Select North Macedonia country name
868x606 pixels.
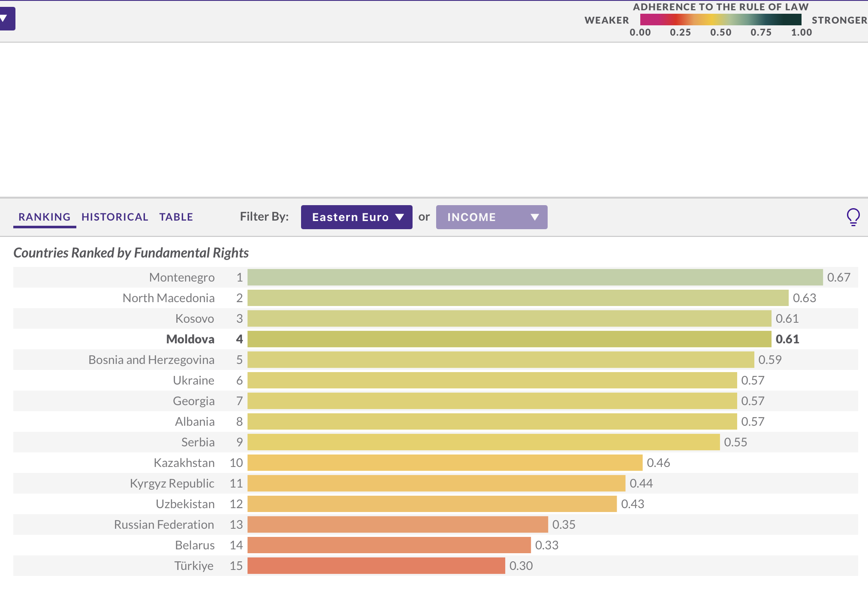tap(168, 298)
